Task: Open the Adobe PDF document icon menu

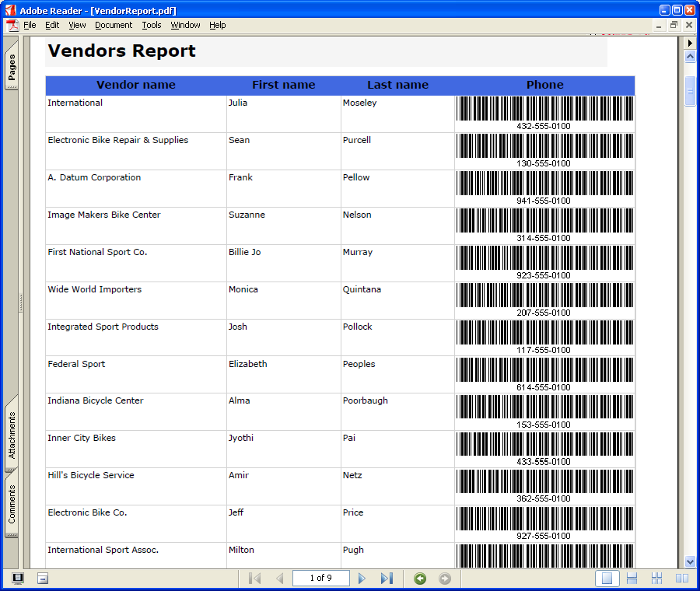Action: (12, 26)
